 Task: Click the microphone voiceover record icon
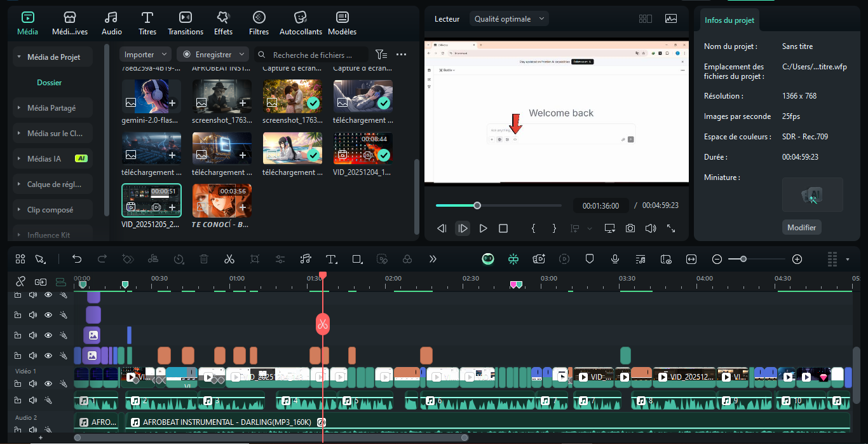[615, 259]
